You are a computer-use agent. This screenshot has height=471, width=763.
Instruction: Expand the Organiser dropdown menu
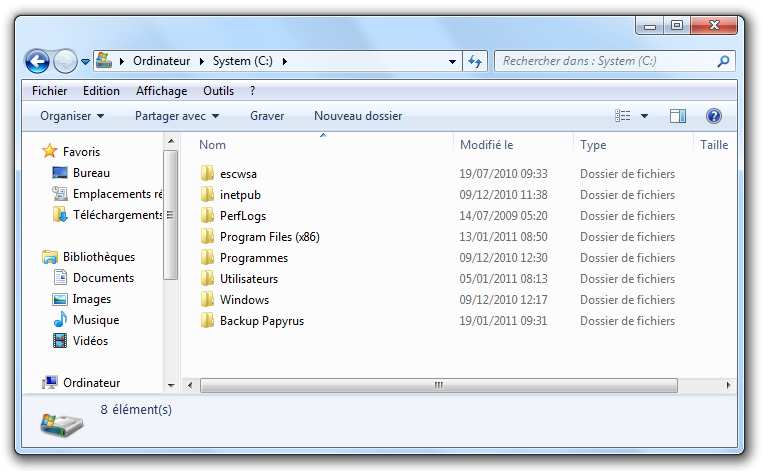click(x=72, y=116)
